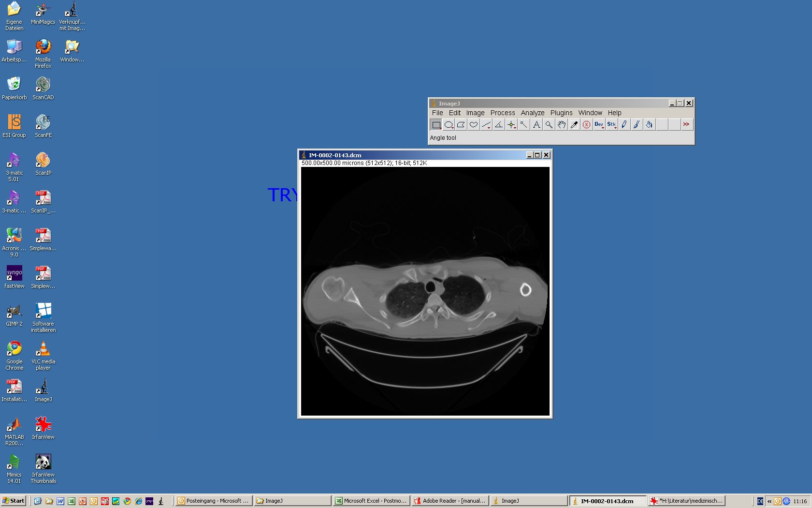812x508 pixels.
Task: Open the Color picker eyedropper tool
Action: click(574, 125)
